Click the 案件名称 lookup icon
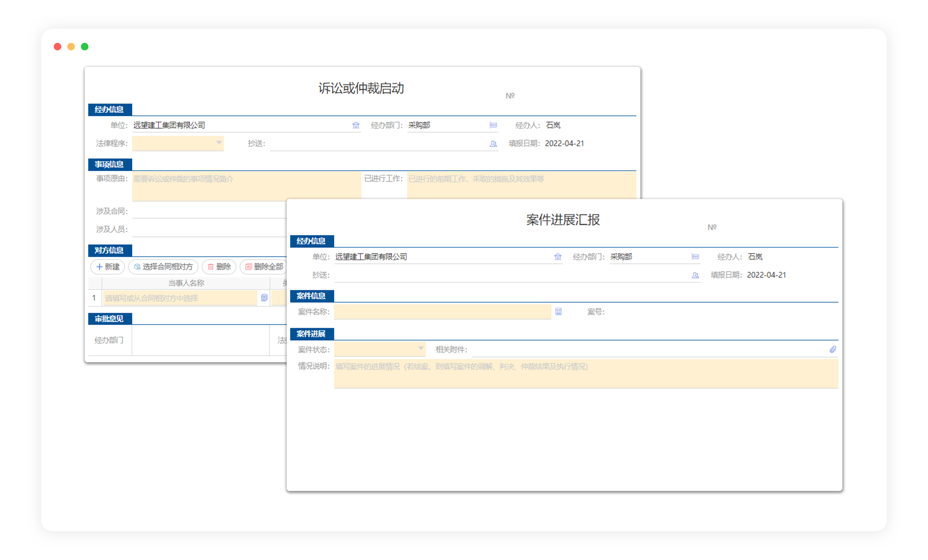This screenshot has height=560, width=928. point(558,312)
